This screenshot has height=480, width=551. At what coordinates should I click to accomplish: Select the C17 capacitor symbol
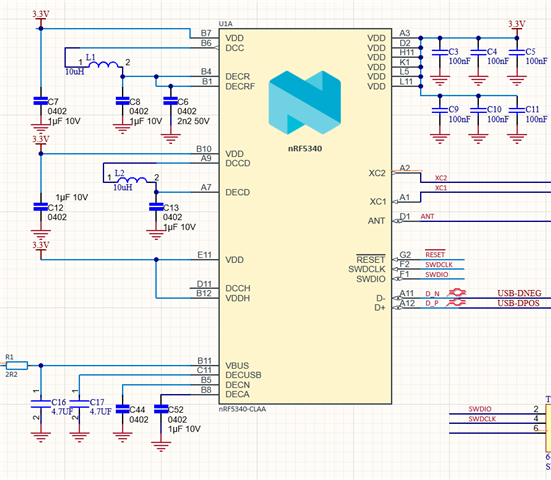[79, 404]
